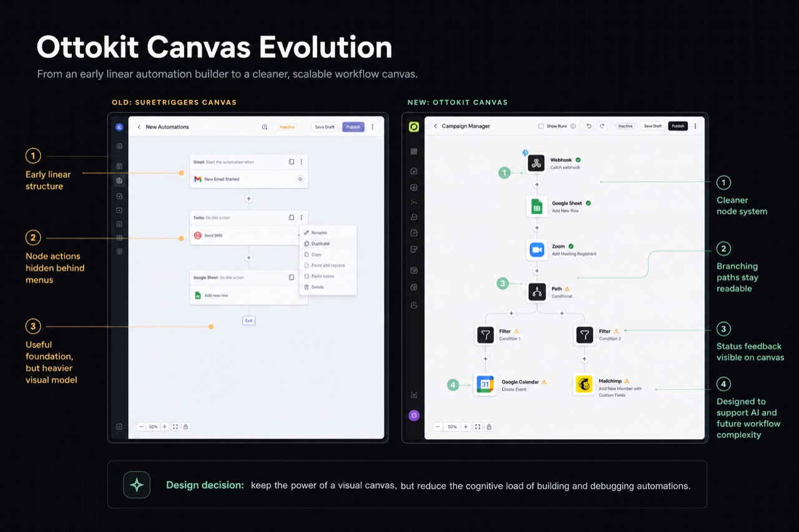Choose Paste and replace in context menu
This screenshot has width=799, height=532.
pyautogui.click(x=328, y=266)
